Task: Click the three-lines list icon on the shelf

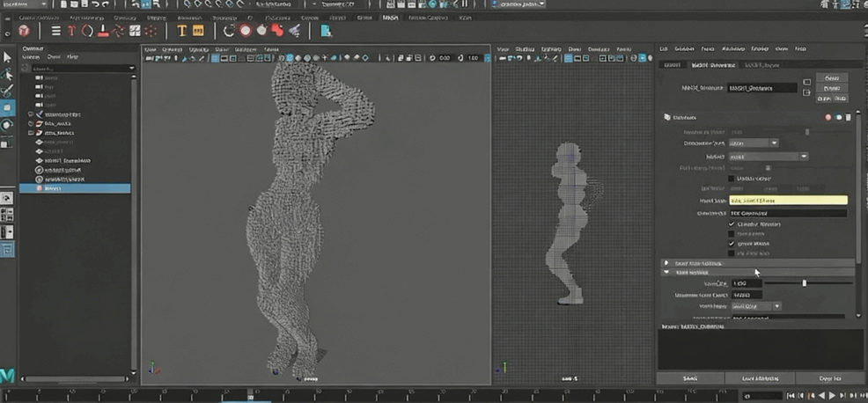Action: pyautogui.click(x=56, y=30)
